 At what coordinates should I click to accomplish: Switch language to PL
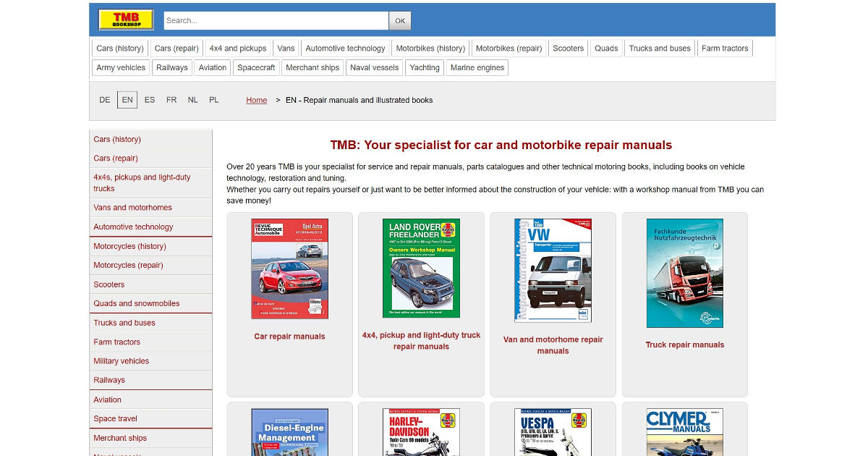(214, 100)
